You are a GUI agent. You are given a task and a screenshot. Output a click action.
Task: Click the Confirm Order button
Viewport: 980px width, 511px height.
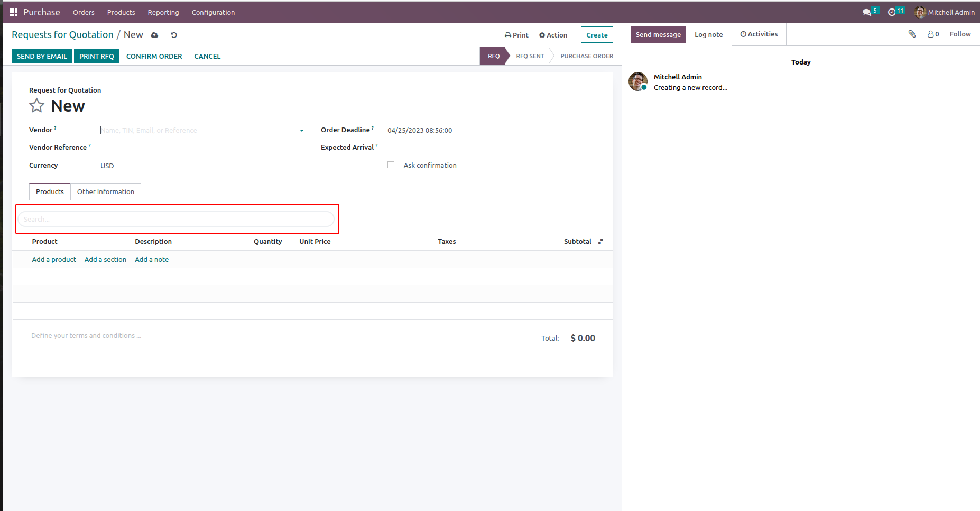[154, 56]
